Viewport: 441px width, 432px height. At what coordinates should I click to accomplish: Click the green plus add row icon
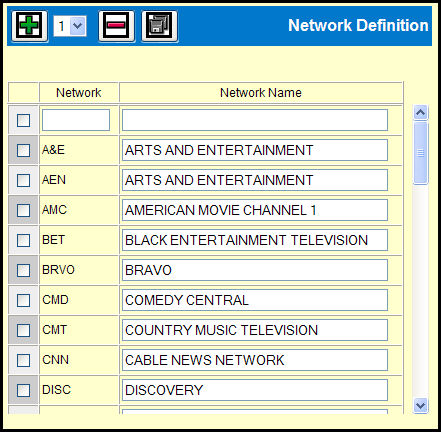click(29, 26)
